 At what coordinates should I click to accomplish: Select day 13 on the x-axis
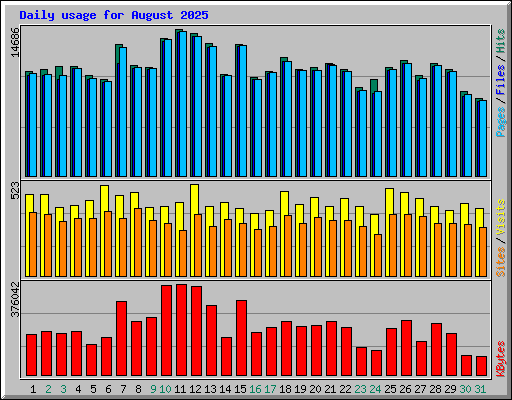tap(210, 389)
